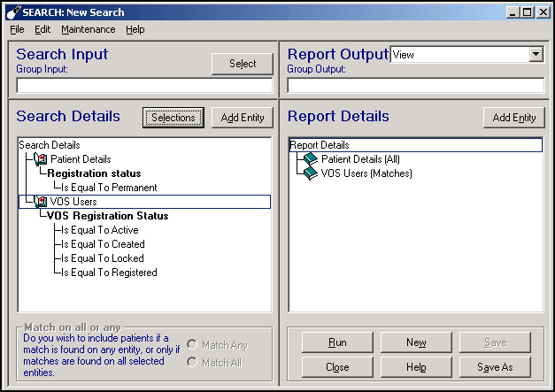Click the Patient Details entity icon in Search Details
The width and height of the screenshot is (555, 392).
click(x=41, y=159)
